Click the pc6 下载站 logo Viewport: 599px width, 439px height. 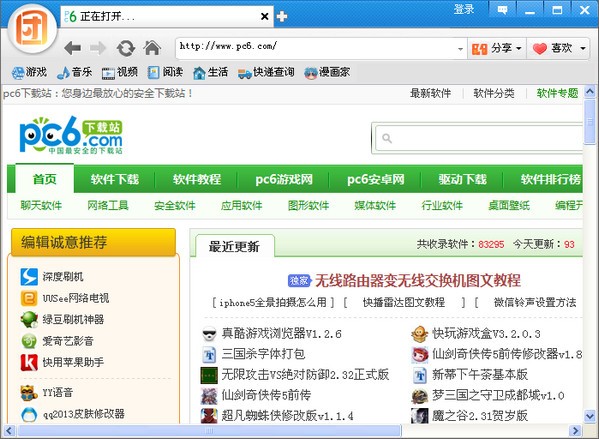71,135
